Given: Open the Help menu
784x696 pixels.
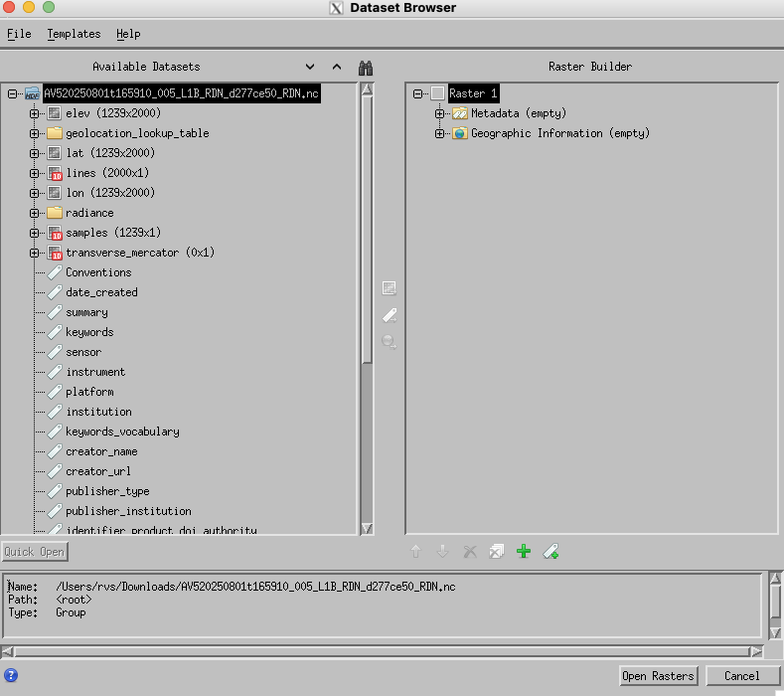Looking at the screenshot, I should 128,34.
